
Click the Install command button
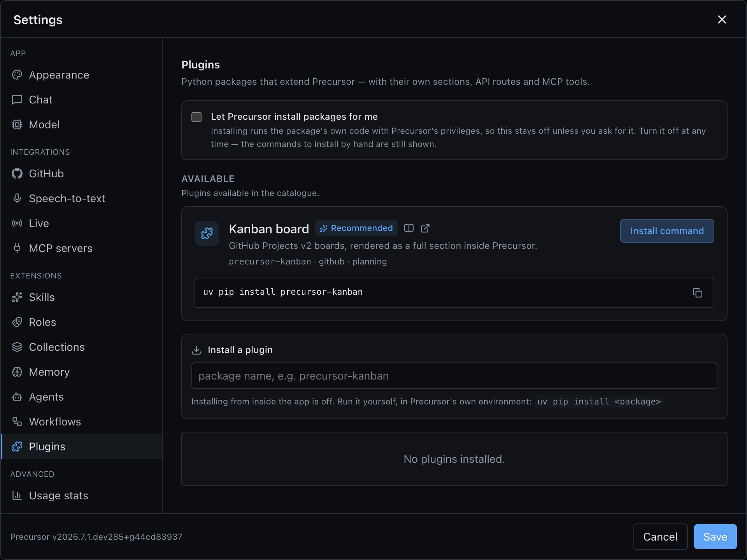click(667, 231)
